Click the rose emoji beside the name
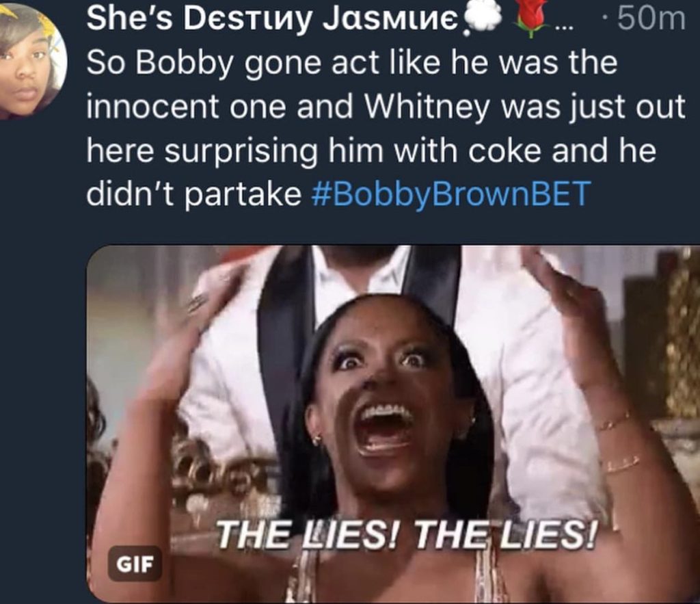The image size is (700, 604). 533,18
